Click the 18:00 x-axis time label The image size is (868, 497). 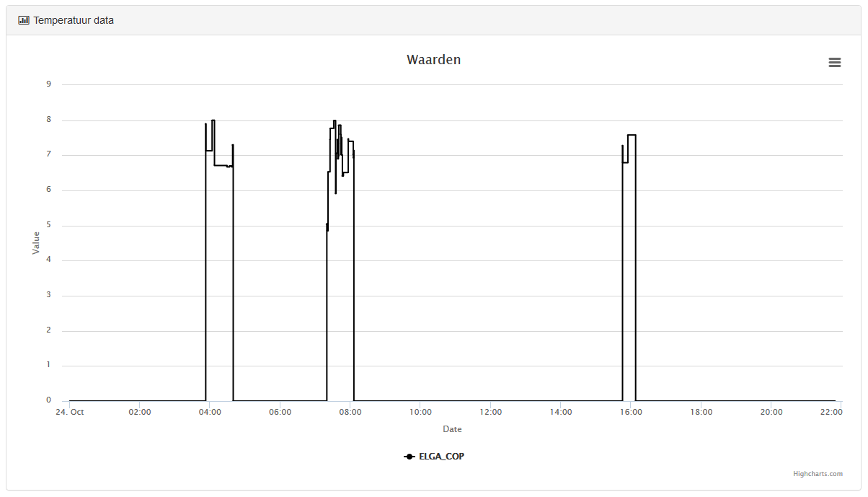coord(701,413)
